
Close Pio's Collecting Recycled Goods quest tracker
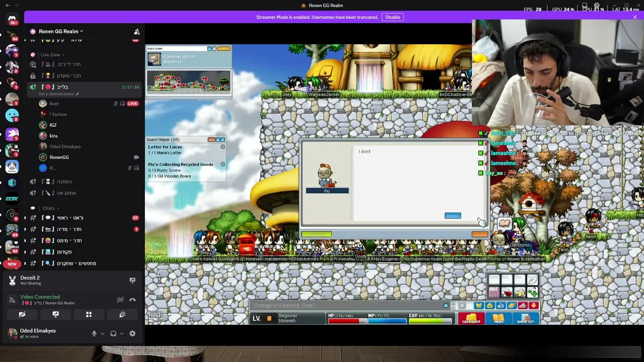[223, 164]
